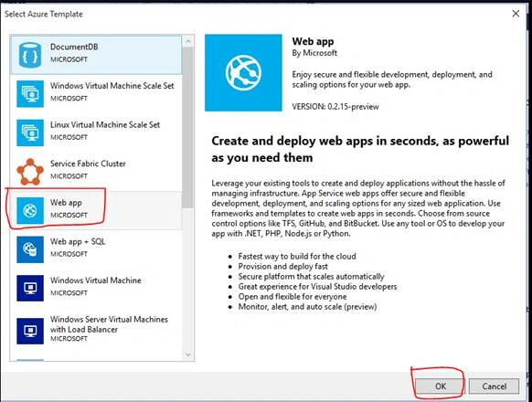The width and height of the screenshot is (532, 402).
Task: Click the Web app list item icon
Action: point(30,211)
